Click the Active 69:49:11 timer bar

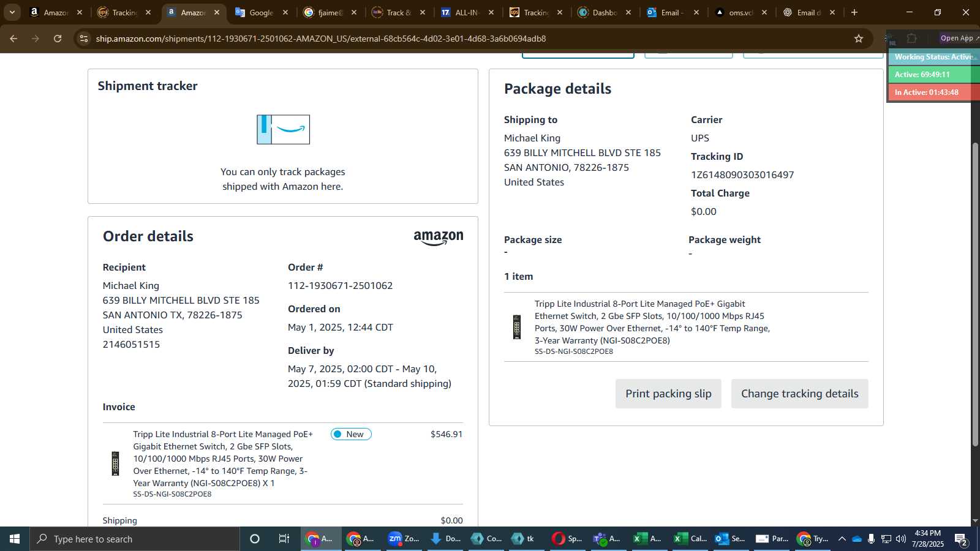(934, 75)
